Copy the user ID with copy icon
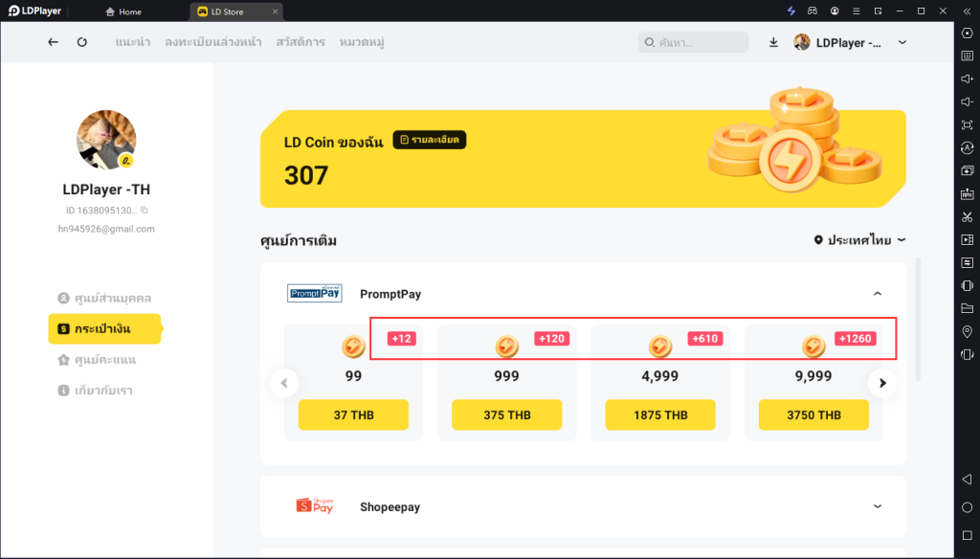Viewport: 980px width, 559px height. pos(145,210)
